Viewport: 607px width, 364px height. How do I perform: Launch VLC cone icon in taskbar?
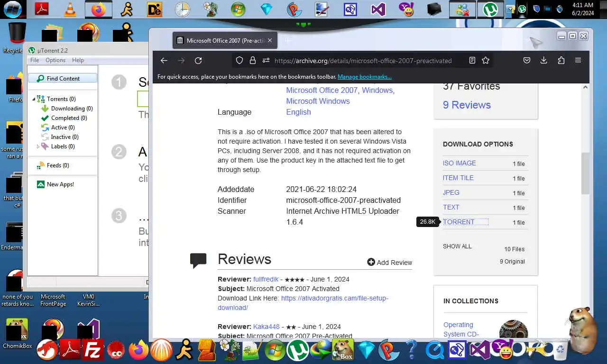(70, 9)
